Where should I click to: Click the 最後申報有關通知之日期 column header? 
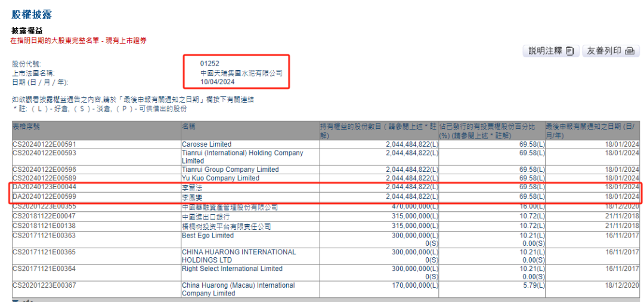pos(592,130)
